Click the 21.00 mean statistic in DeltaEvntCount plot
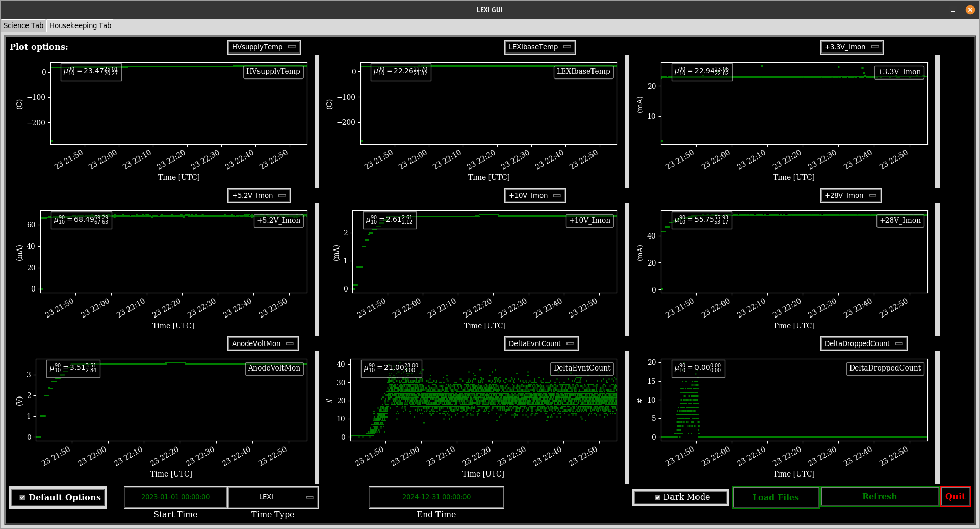The image size is (980, 529). point(392,368)
